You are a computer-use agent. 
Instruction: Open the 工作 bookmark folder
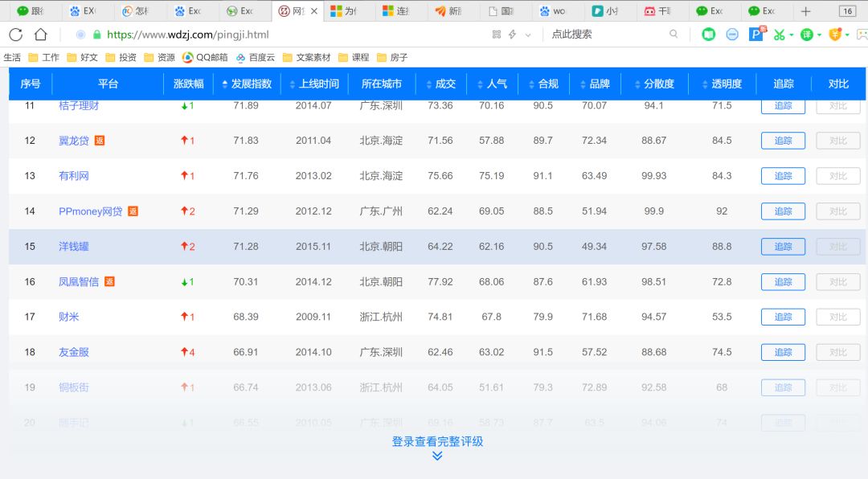(x=43, y=57)
